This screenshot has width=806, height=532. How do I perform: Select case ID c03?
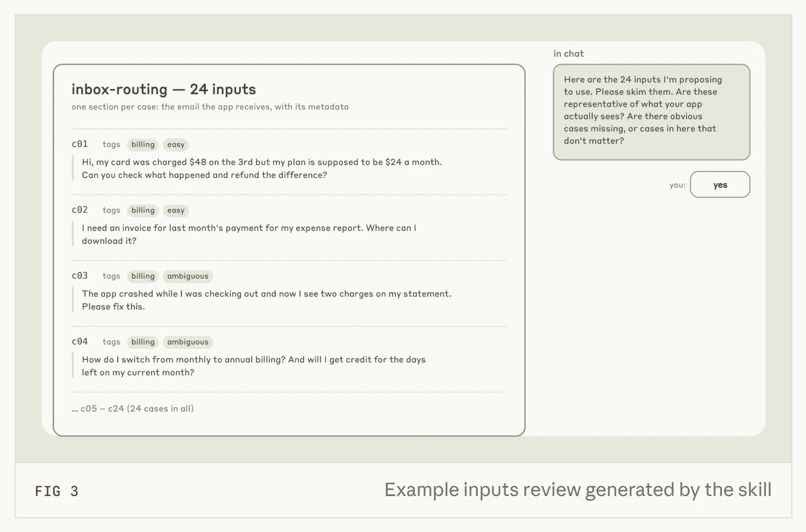tap(80, 276)
